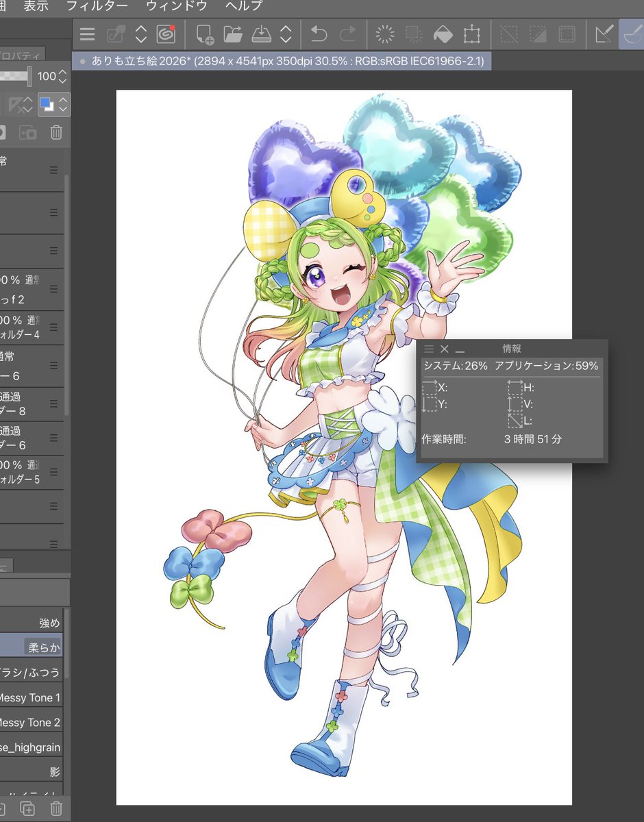Toggle the blue layer color button
This screenshot has width=644, height=822.
47,105
